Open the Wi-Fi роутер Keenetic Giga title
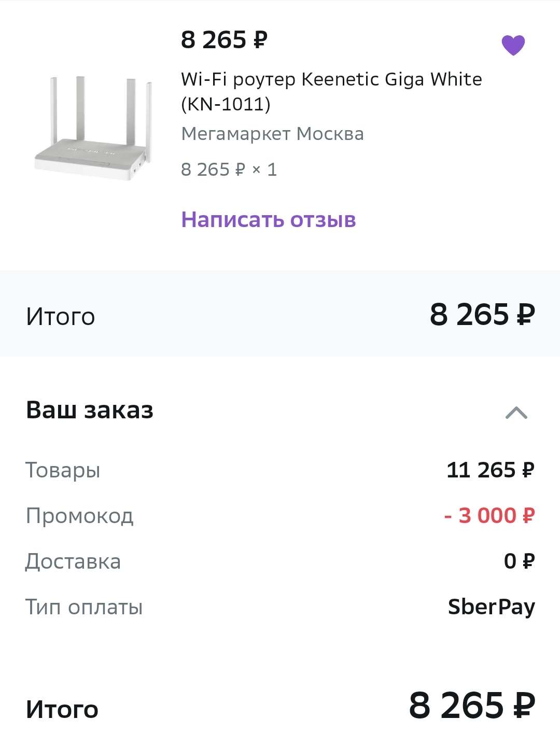This screenshot has width=560, height=733. 331,91
